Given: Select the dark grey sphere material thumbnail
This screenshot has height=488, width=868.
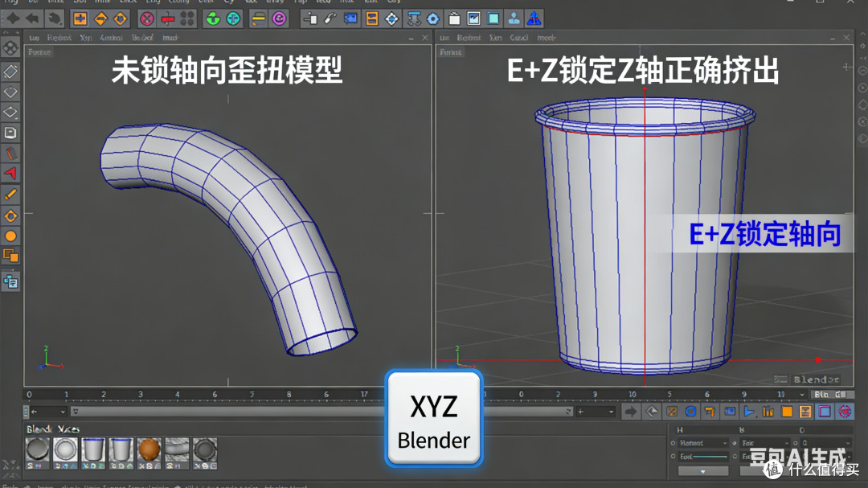Looking at the screenshot, I should (x=37, y=449).
